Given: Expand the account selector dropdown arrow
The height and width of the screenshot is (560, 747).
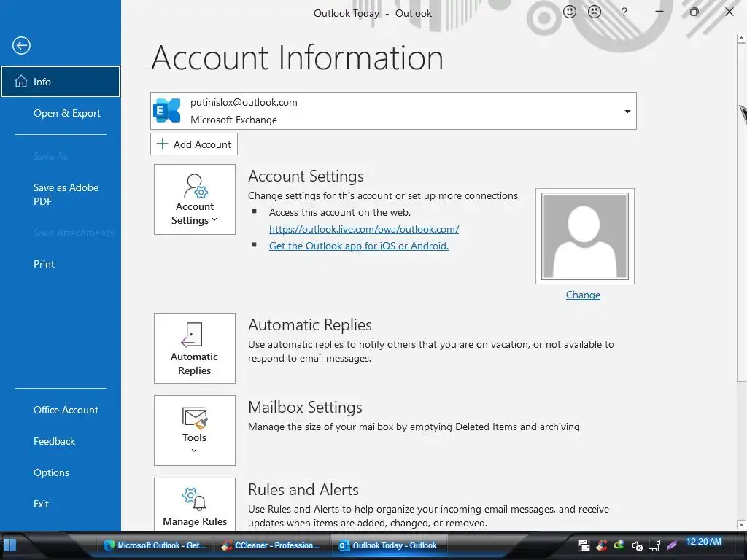Looking at the screenshot, I should tap(627, 112).
